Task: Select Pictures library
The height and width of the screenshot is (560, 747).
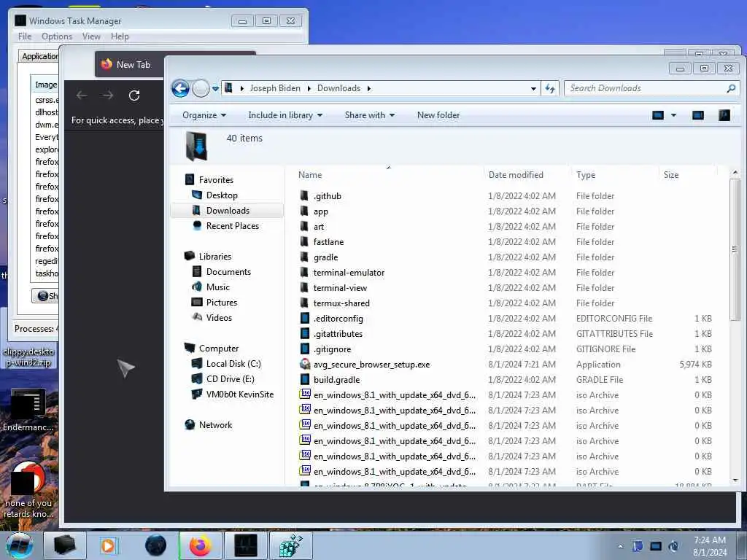Action: [x=222, y=303]
